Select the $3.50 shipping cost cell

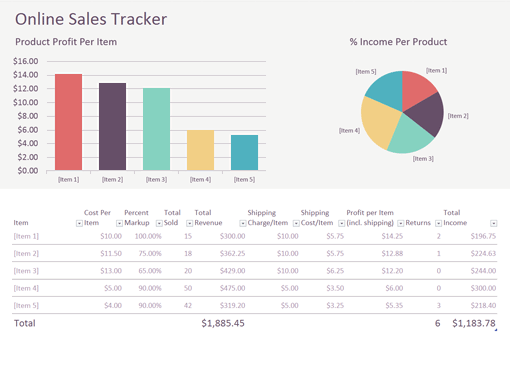tap(335, 288)
